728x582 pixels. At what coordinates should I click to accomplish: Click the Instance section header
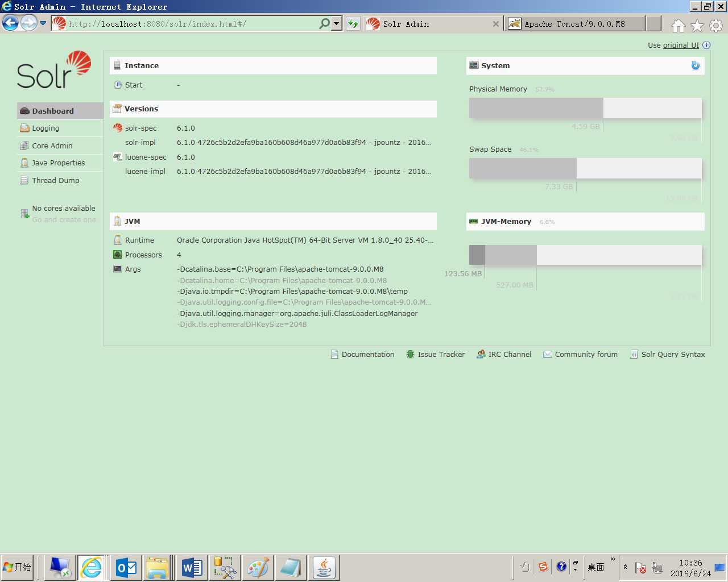pyautogui.click(x=273, y=65)
